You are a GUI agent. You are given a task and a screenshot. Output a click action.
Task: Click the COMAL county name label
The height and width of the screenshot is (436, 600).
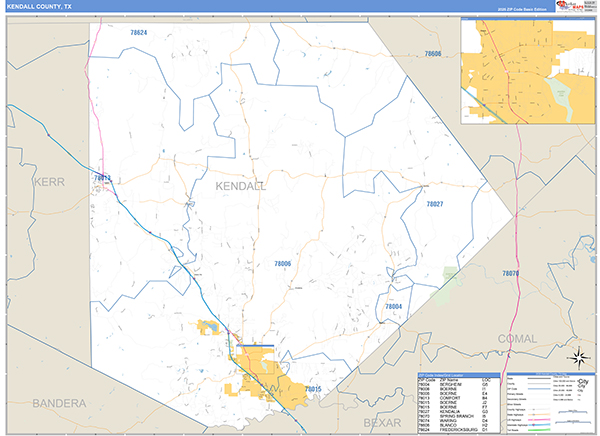pyautogui.click(x=517, y=339)
